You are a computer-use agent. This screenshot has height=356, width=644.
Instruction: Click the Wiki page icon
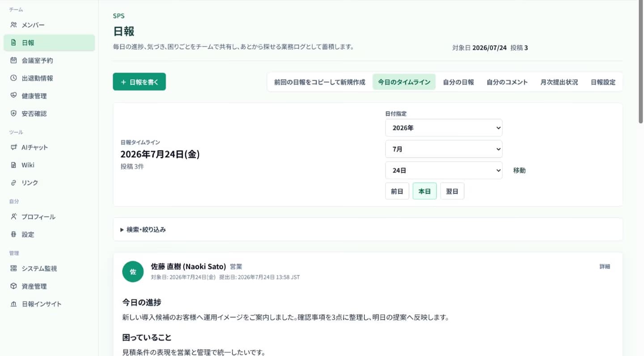click(x=13, y=165)
